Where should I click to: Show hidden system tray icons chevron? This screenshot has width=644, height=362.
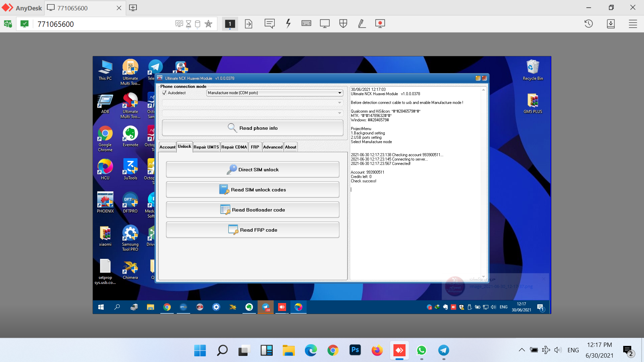522,350
